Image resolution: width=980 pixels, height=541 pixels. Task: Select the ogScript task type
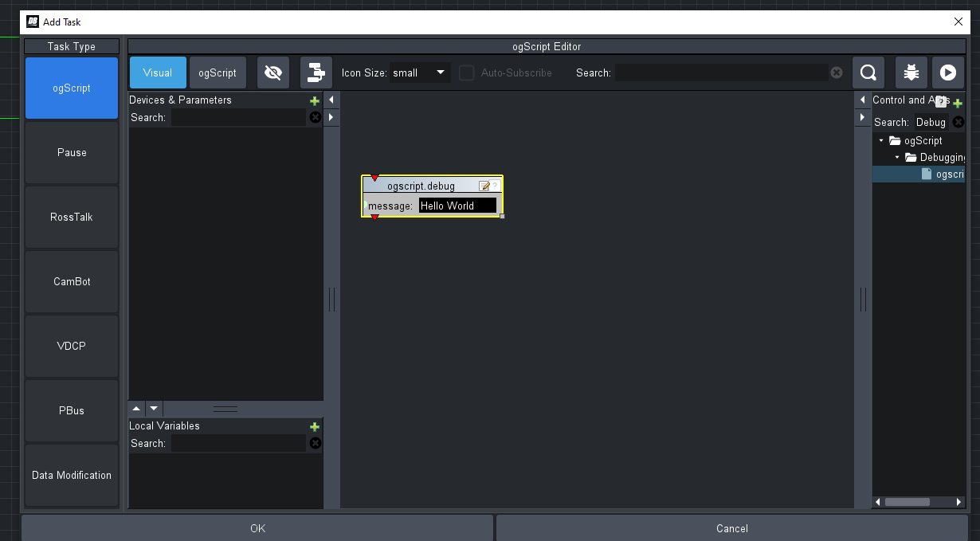click(72, 88)
